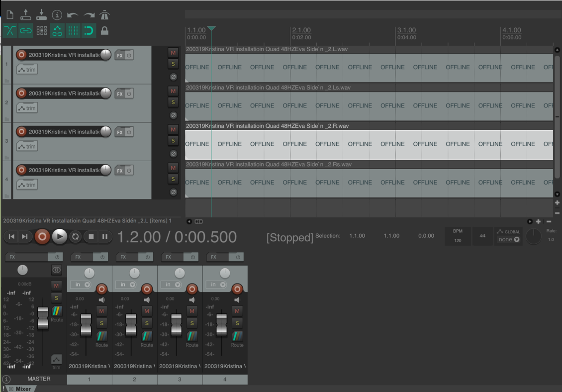
Task: Toggle the lock icon in toolbar
Action: (104, 31)
